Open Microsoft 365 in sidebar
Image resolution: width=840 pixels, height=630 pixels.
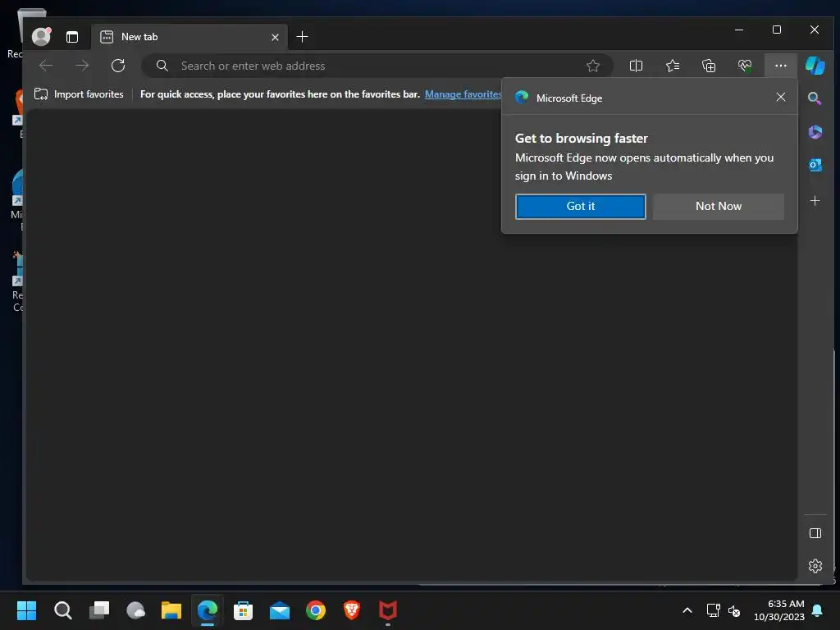pyautogui.click(x=815, y=132)
